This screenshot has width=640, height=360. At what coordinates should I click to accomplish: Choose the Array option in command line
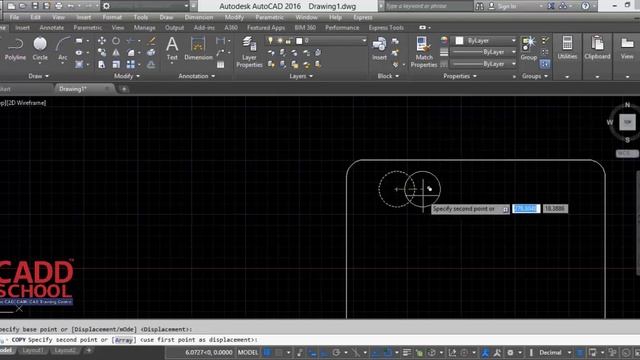(x=123, y=340)
